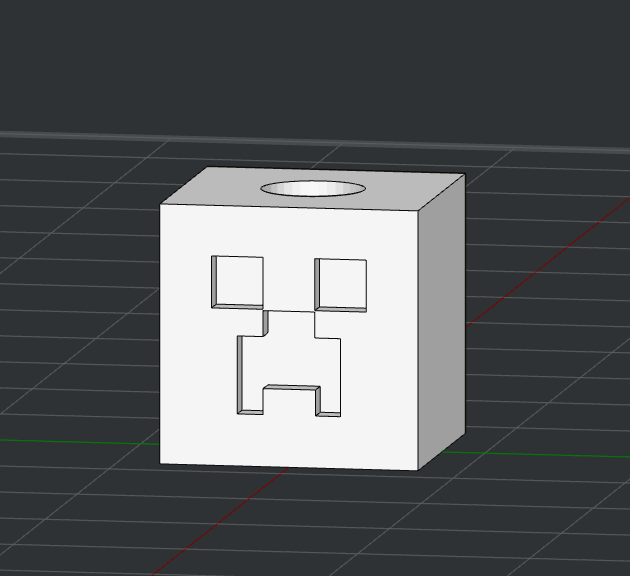Select the cube's shaded right side face

click(x=442, y=321)
